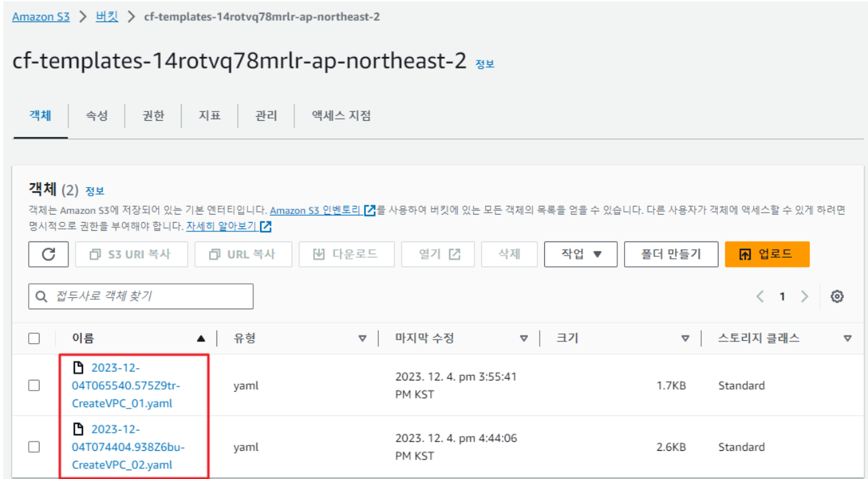Screen dimensions: 868x479
Task: Open the Amazon S3 인벤토리 link
Action: 322,211
